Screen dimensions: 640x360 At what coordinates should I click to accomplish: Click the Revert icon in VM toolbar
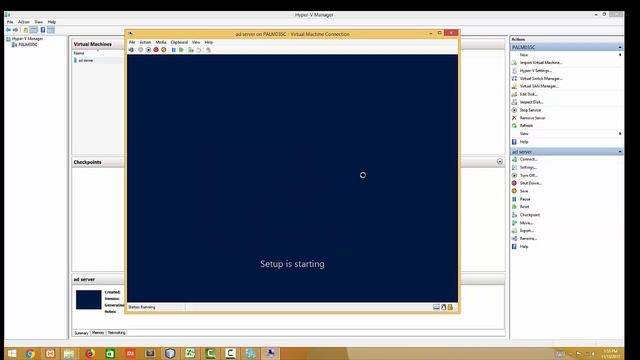pos(199,50)
